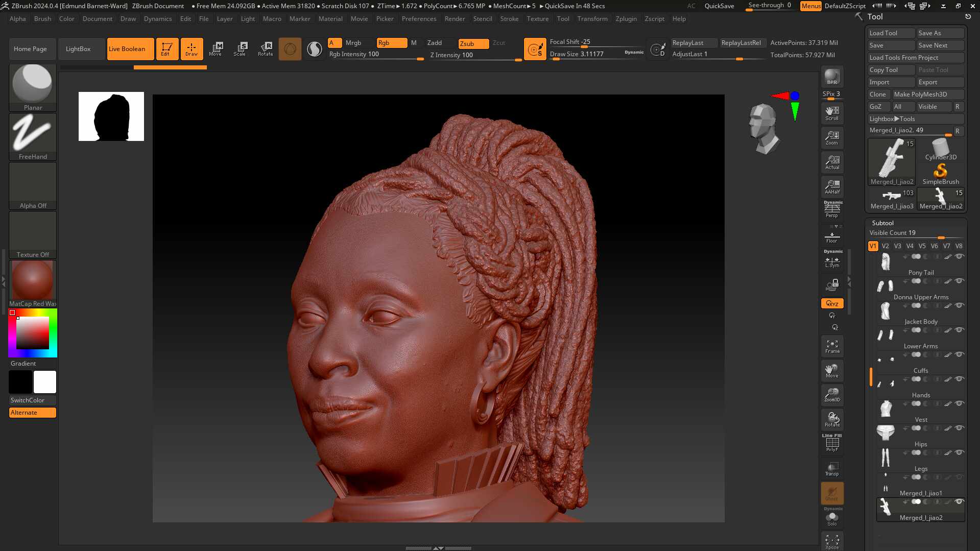The width and height of the screenshot is (980, 551).
Task: Click the Load Tools From Project button
Action: [x=915, y=58]
